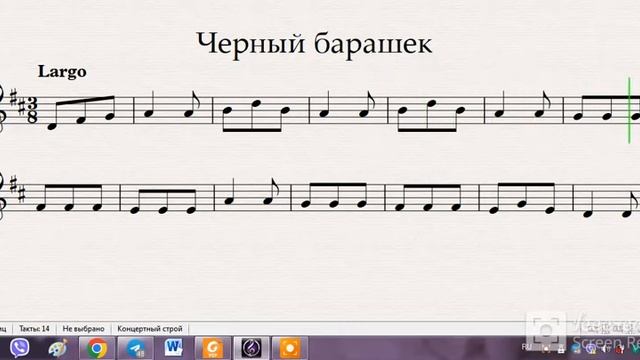
Task: Select the quarter note in the last bar, second staff
Action: coord(587,214)
